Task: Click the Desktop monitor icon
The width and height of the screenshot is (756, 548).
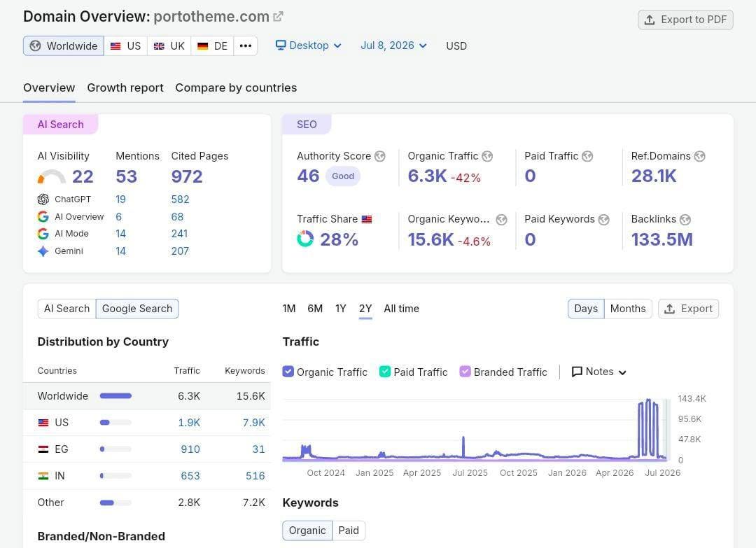Action: (281, 45)
